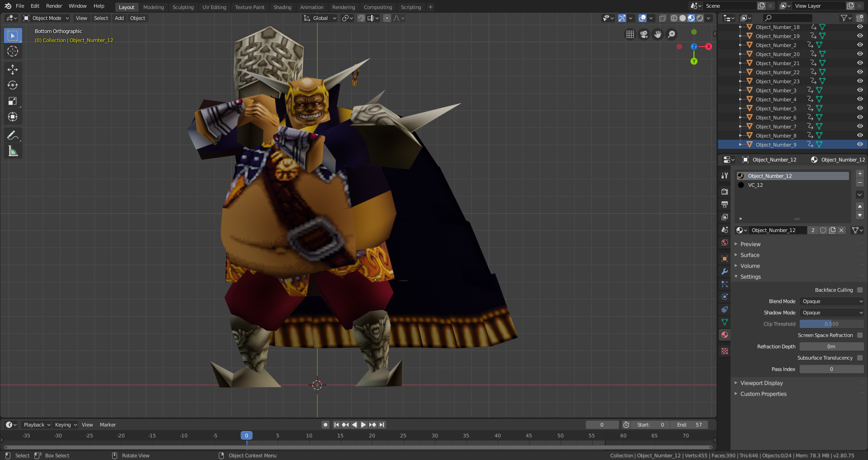The width and height of the screenshot is (868, 460).
Task: Remove the selected material slot
Action: [x=860, y=183]
